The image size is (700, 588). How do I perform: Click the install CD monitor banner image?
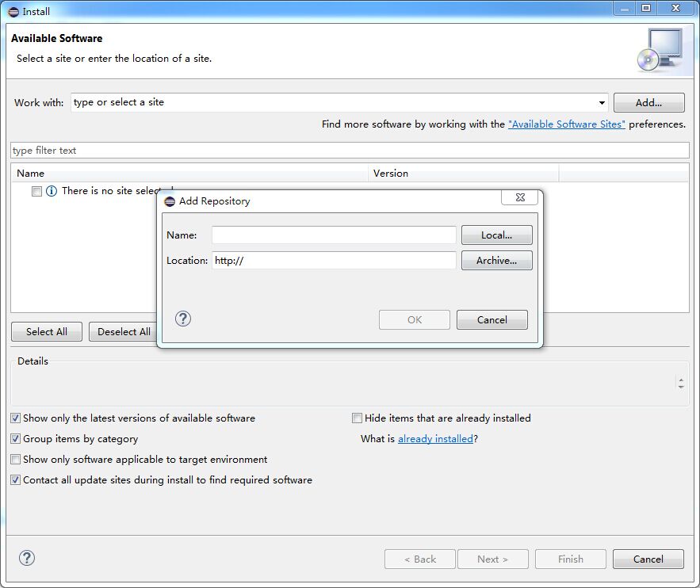(660, 49)
